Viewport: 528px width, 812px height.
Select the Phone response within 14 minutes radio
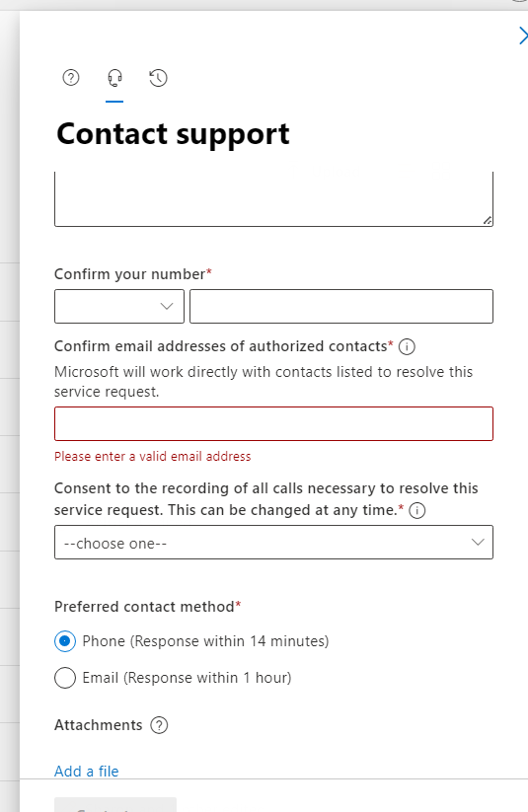tap(65, 641)
